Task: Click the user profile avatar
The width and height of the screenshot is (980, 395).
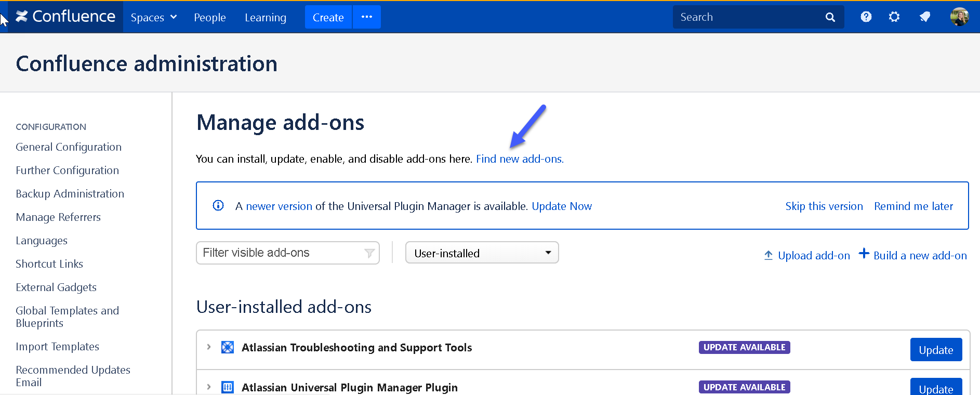Action: pos(959,17)
